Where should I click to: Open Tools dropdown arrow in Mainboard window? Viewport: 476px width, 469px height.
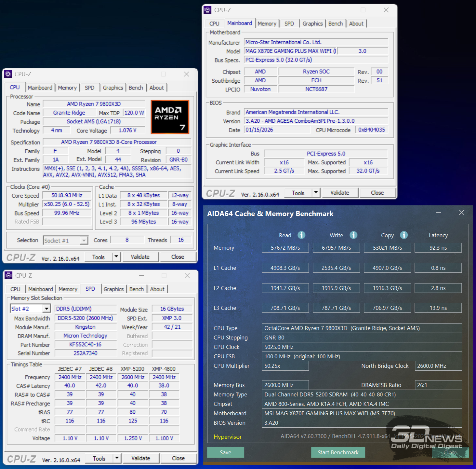pos(316,193)
